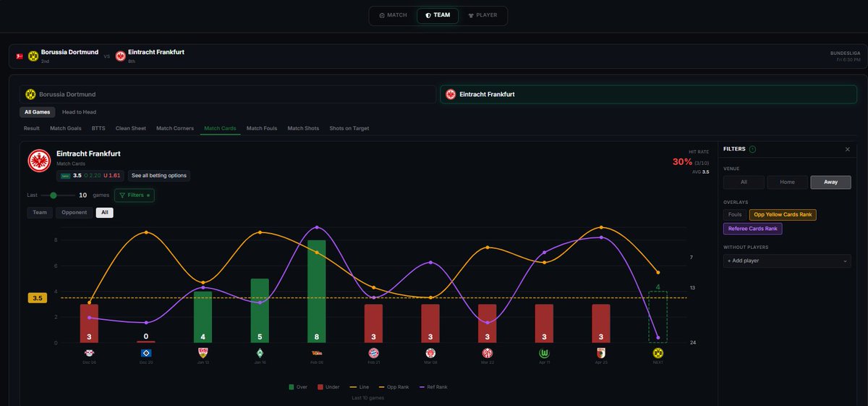Image resolution: width=868 pixels, height=406 pixels.
Task: Set venue filter to Home
Action: [787, 182]
